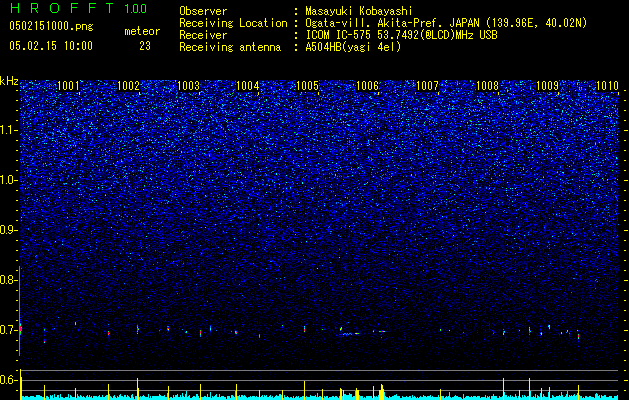Click antenna value A504HB(yagi 4el)
Viewport: 629px width, 400px height.
pyautogui.click(x=353, y=47)
